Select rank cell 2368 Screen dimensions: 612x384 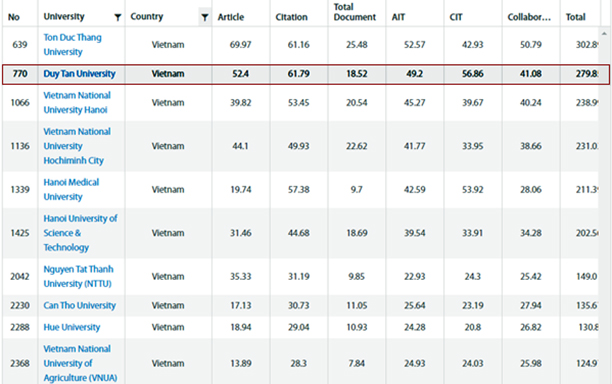[20, 363]
